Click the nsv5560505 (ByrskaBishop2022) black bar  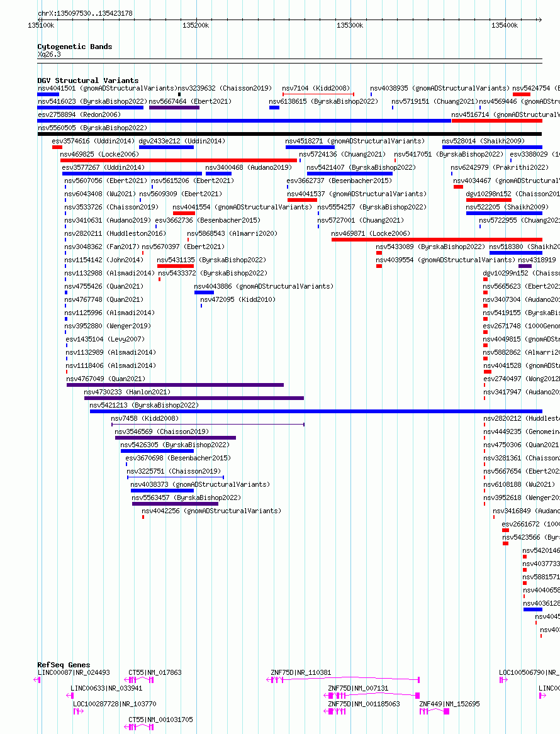(290, 135)
